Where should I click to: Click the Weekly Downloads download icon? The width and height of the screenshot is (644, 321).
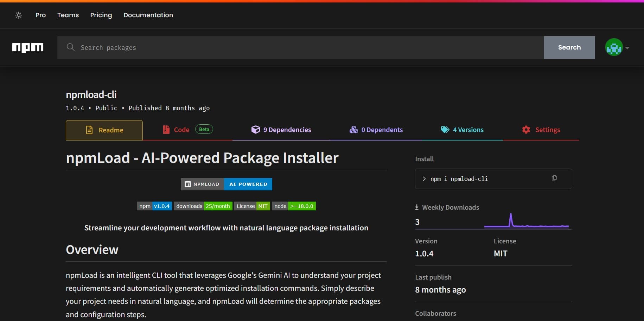[x=417, y=207]
